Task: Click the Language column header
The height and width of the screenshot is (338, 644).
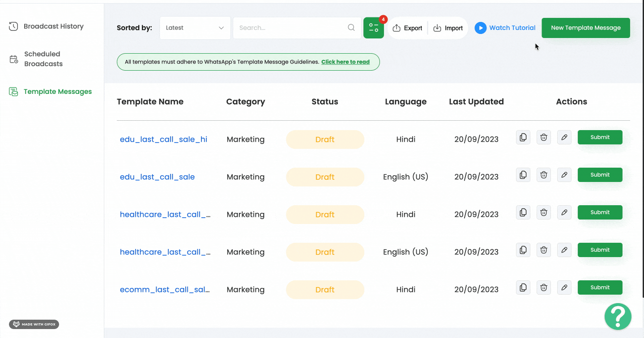Action: tap(405, 102)
